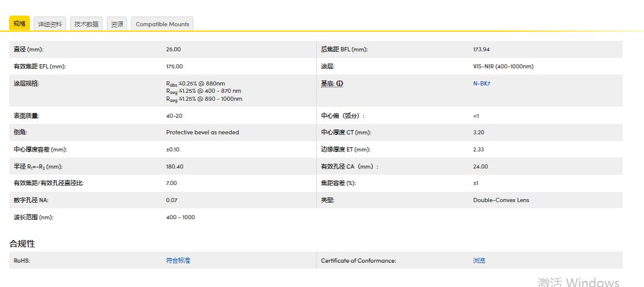Open Certificate of Conformance 浏览 link
The width and height of the screenshot is (644, 287).
(479, 261)
